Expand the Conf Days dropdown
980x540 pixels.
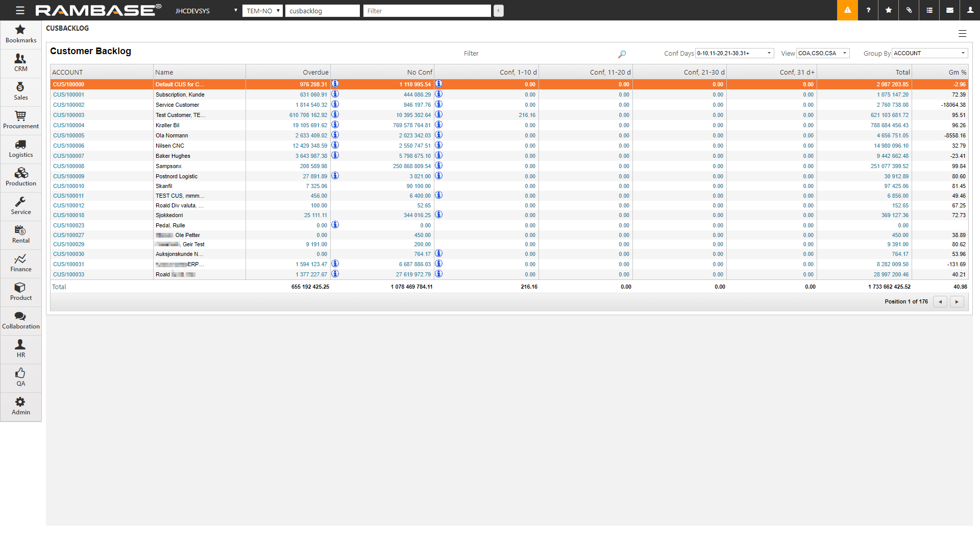[734, 53]
